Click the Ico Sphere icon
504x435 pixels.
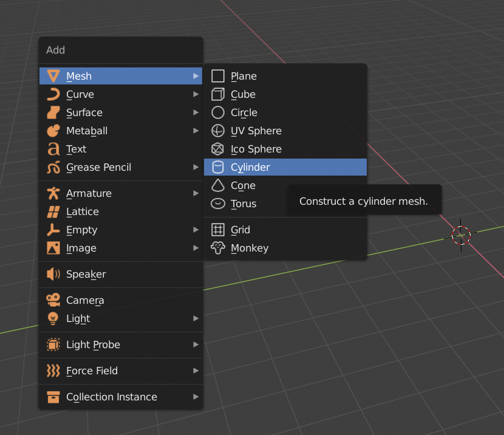[x=218, y=149]
